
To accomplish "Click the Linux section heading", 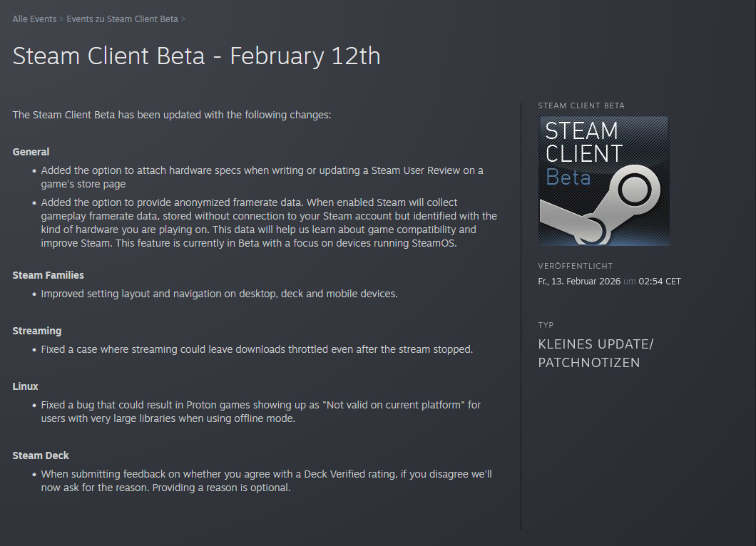I will tap(25, 386).
